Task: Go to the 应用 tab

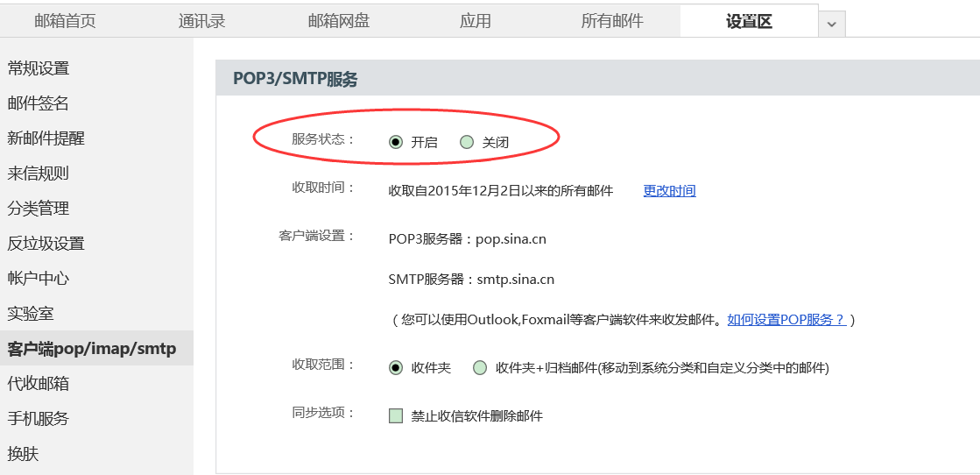Action: pyautogui.click(x=475, y=21)
